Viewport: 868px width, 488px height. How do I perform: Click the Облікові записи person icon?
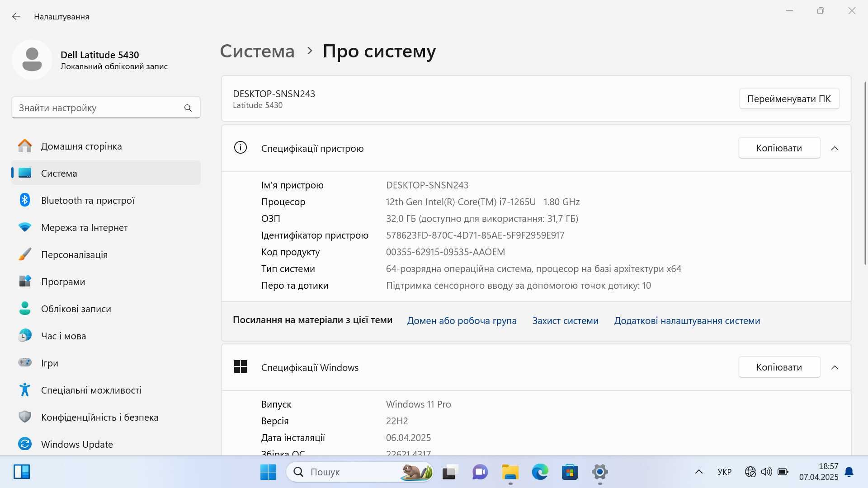point(25,309)
